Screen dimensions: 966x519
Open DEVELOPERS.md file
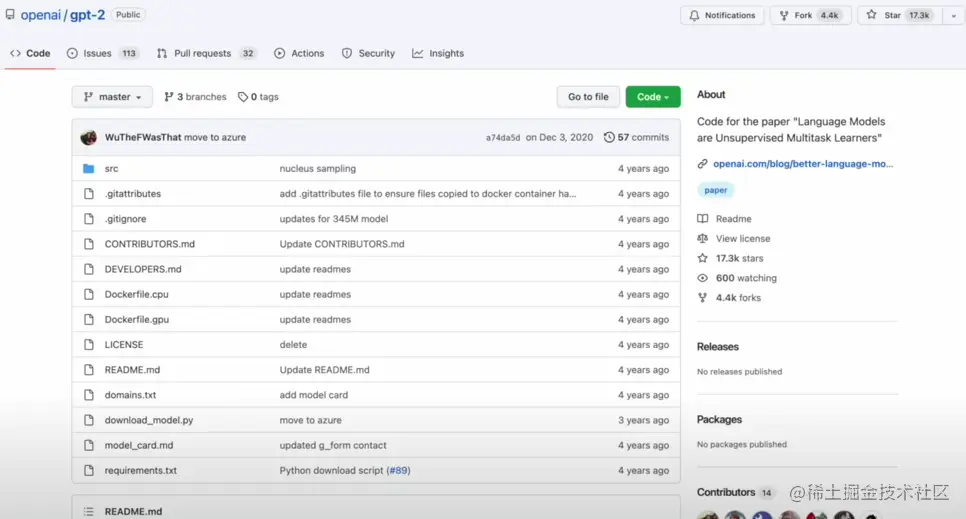pos(143,269)
